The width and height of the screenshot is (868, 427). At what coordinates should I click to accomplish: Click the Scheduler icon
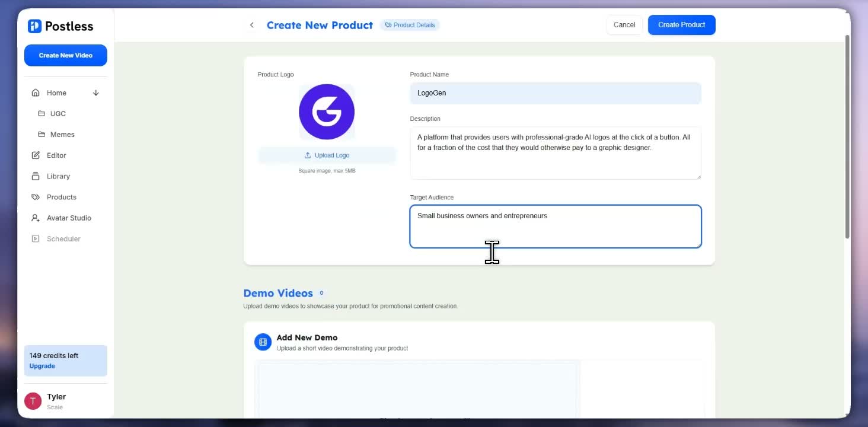click(36, 239)
